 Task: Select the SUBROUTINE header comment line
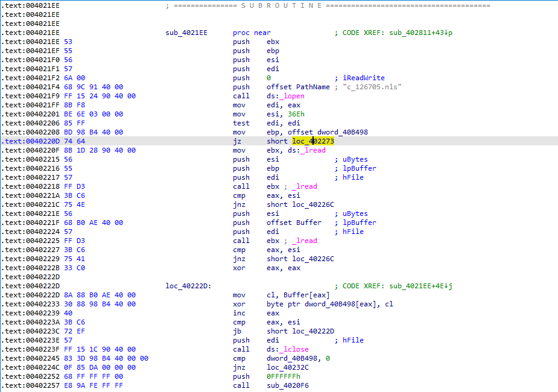328,5
